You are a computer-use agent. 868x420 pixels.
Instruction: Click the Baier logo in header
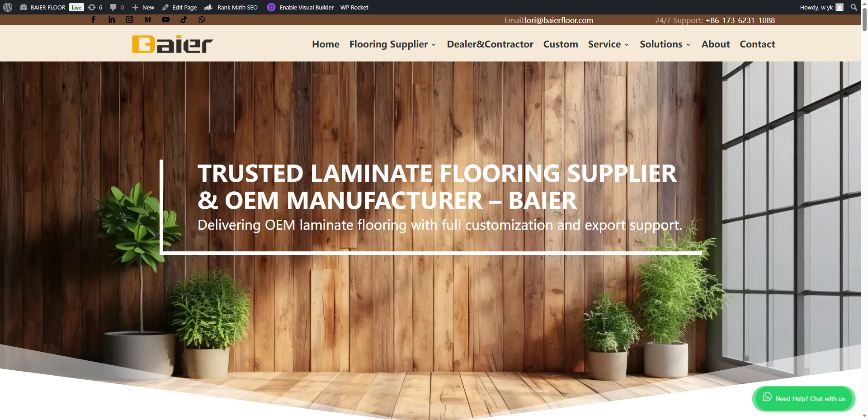(172, 44)
